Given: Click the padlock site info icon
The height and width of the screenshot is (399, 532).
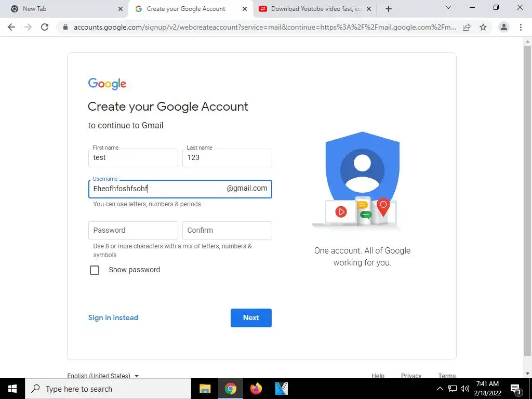Looking at the screenshot, I should tap(65, 27).
